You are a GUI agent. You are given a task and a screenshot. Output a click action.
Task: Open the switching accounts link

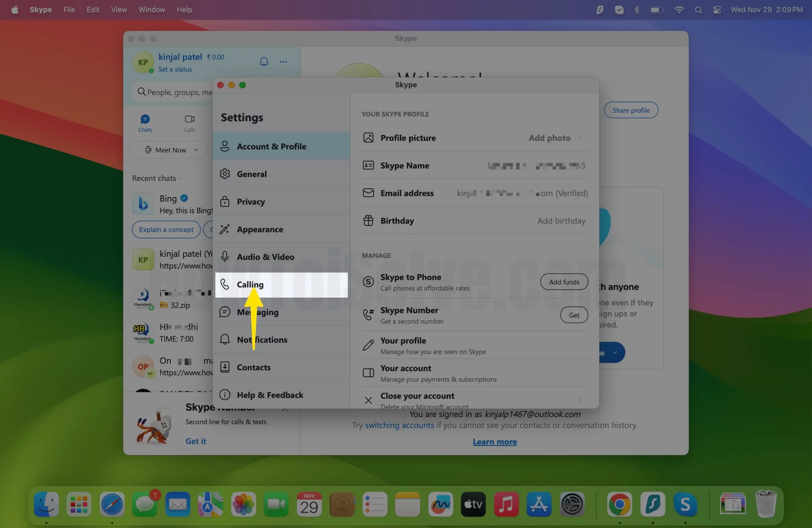point(400,425)
